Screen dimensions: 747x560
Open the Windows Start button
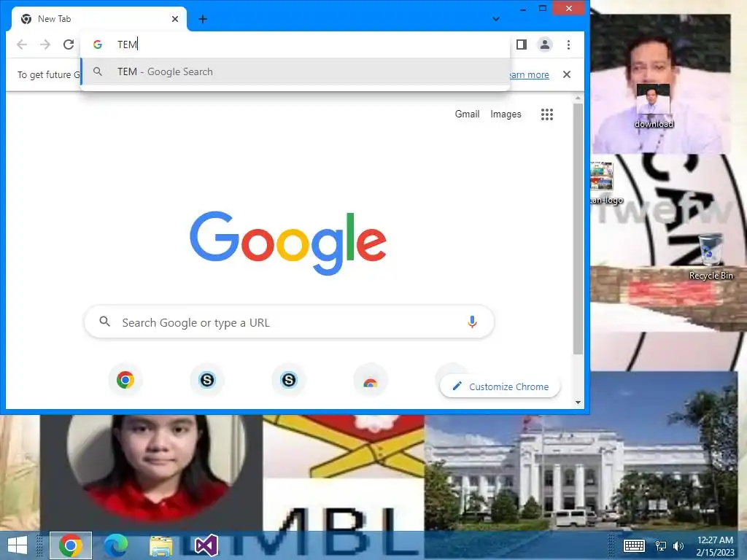pyautogui.click(x=18, y=545)
